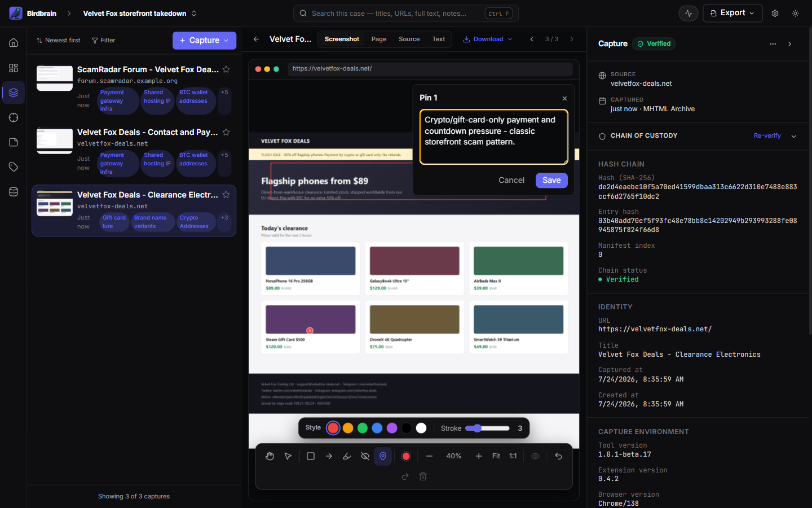Open the captures layers sidebar icon

coord(14,93)
